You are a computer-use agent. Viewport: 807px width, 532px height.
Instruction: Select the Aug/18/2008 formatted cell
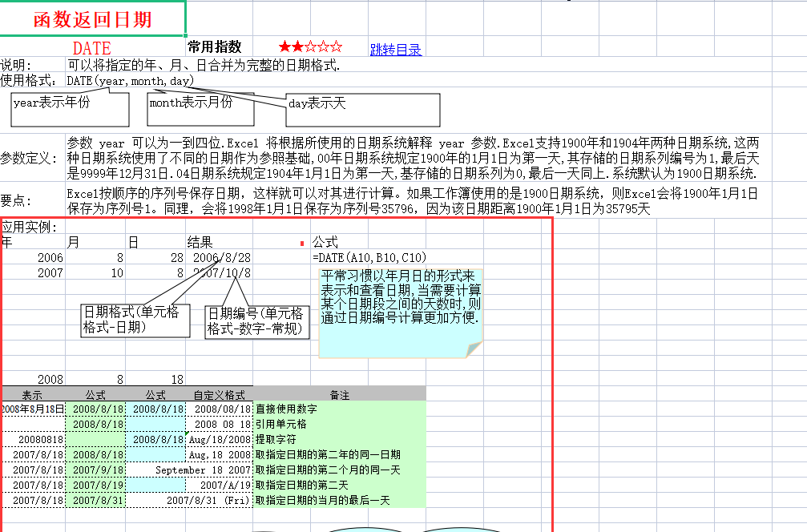pos(221,439)
